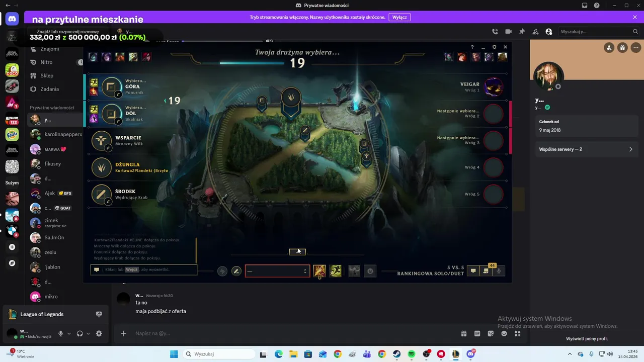Screen dimensions: 644x362
Task: Expand headphone output options arrow
Action: pos(88,333)
